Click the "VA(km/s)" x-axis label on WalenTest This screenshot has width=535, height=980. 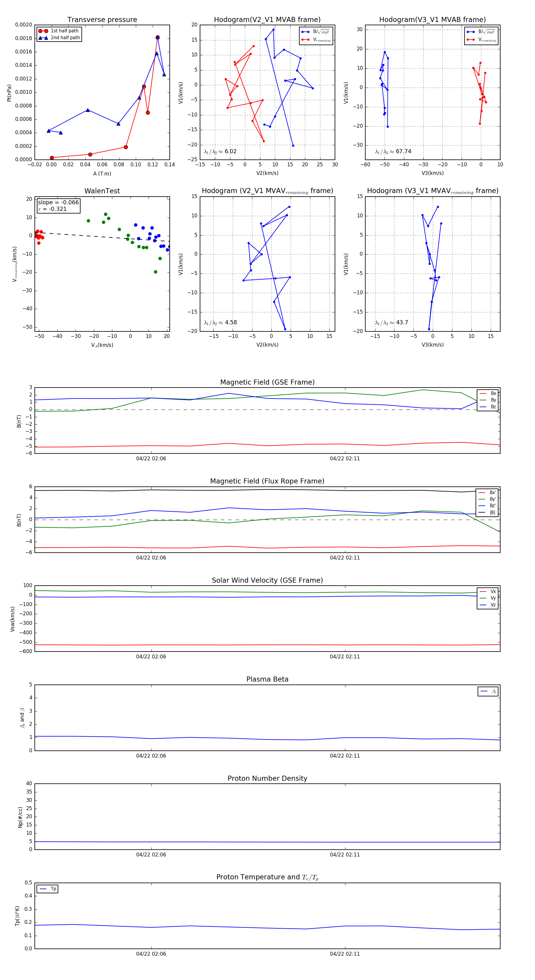click(102, 345)
